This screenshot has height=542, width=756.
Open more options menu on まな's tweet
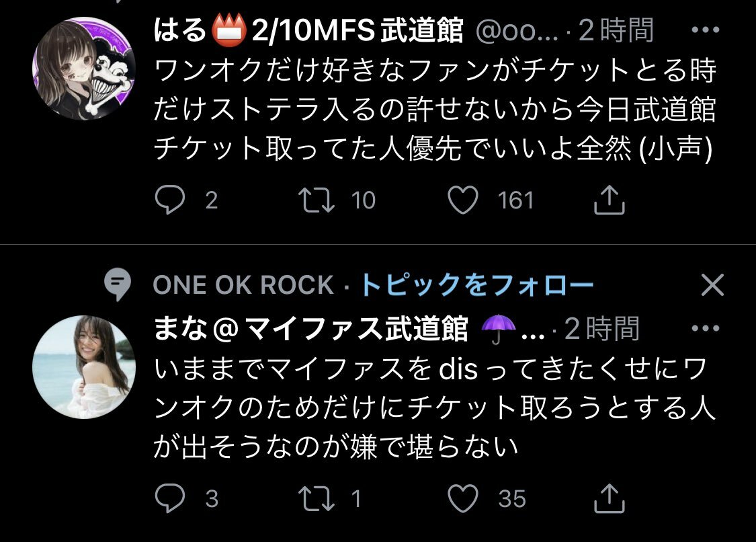point(706,328)
